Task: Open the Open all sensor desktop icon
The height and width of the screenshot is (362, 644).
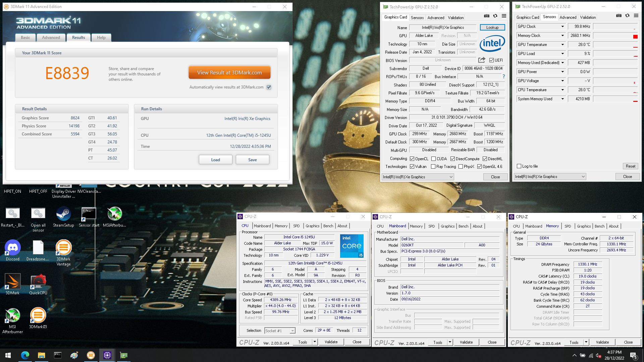Action: pos(38,219)
